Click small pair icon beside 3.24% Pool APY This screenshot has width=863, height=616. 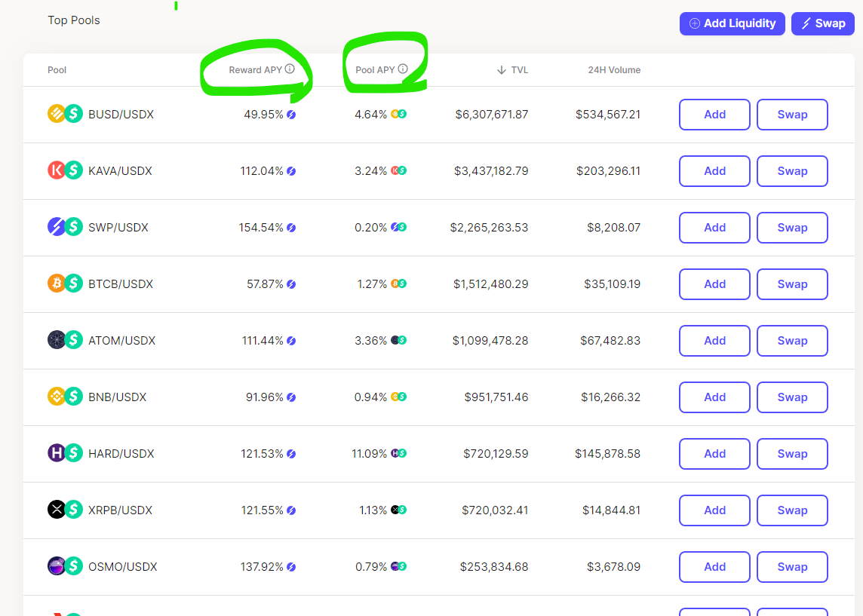click(x=398, y=170)
